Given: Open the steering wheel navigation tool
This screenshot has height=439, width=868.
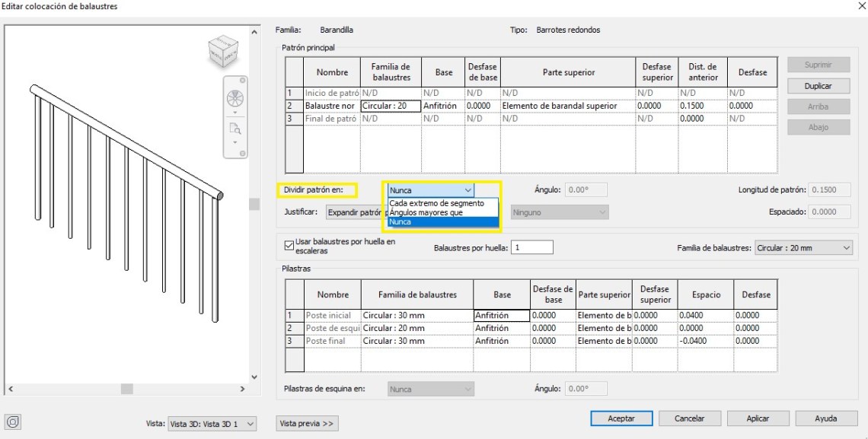Looking at the screenshot, I should click(x=235, y=97).
